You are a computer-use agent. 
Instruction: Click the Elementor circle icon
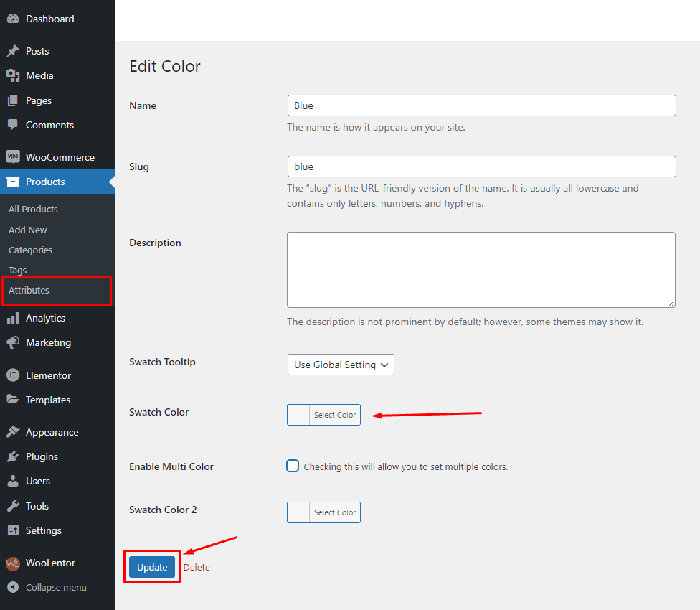(13, 375)
